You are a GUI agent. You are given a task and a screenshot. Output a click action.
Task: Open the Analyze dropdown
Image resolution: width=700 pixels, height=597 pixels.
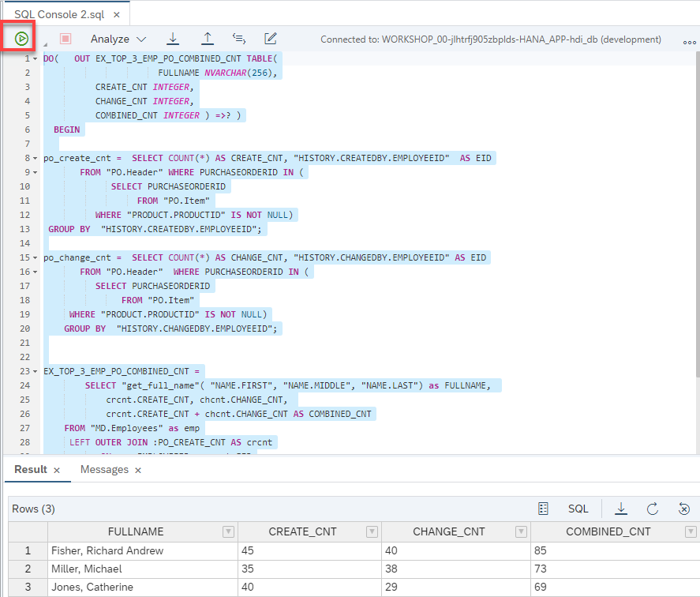pos(118,39)
